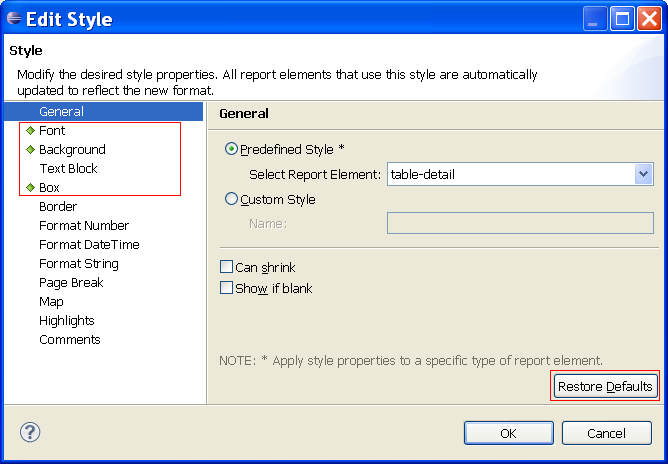
Task: Click the green diamond beside Background
Action: coord(30,150)
